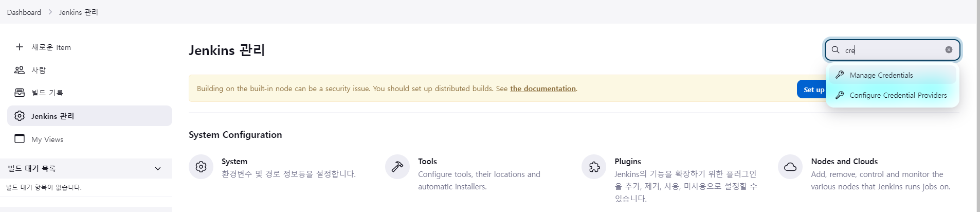Click the magnifier icon in search box
The height and width of the screenshot is (212, 980).
click(x=836, y=50)
